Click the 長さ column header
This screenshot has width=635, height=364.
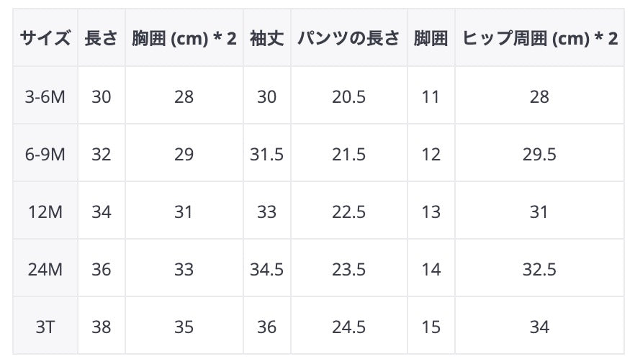(x=101, y=38)
